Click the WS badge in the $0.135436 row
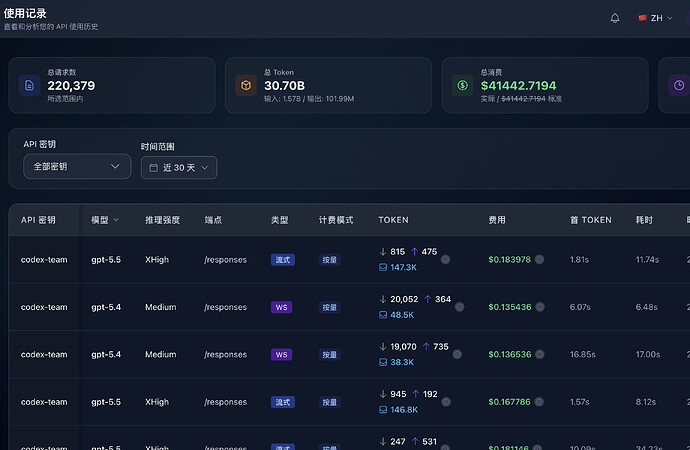690x450 pixels. coord(282,307)
